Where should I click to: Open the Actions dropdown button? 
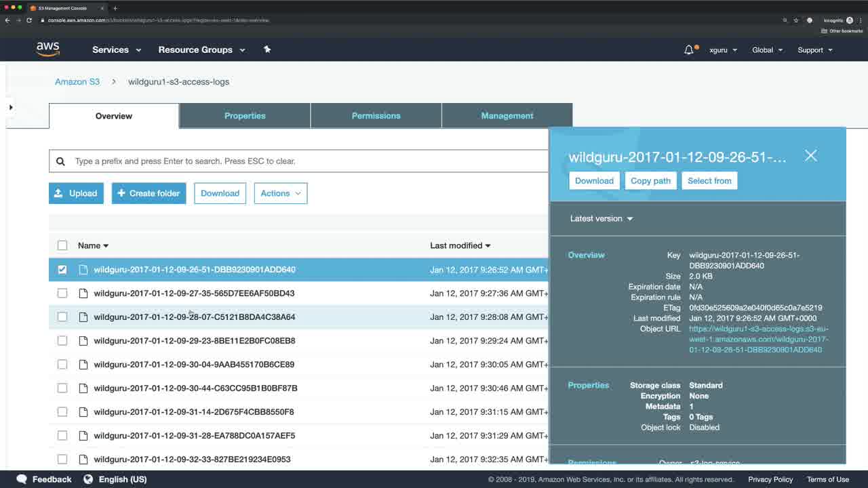click(x=281, y=193)
